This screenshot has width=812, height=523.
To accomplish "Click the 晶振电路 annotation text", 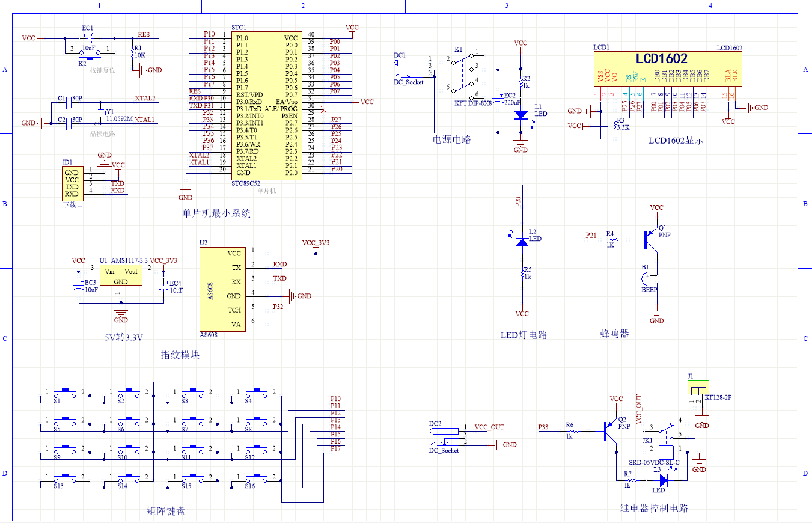I will (102, 134).
